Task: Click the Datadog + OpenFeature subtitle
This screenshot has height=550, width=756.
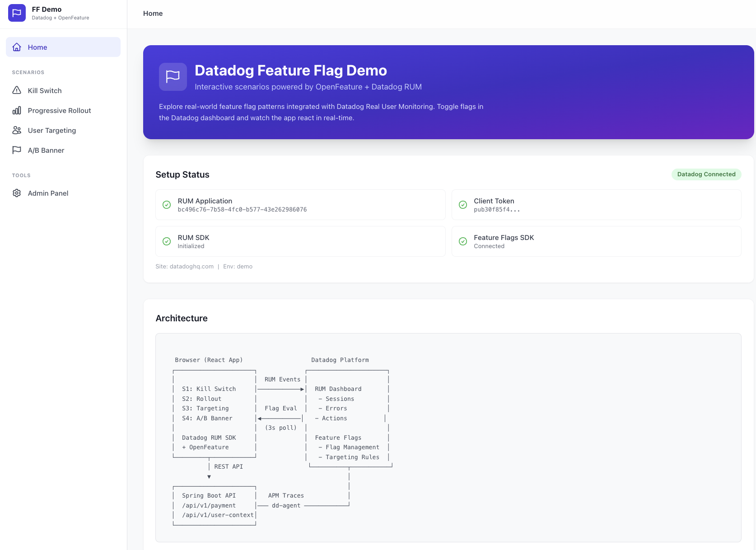Action: tap(61, 18)
